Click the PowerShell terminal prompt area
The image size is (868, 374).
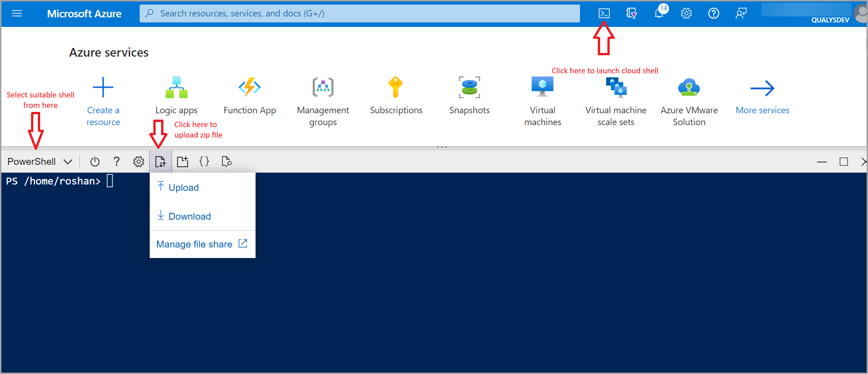pyautogui.click(x=59, y=181)
